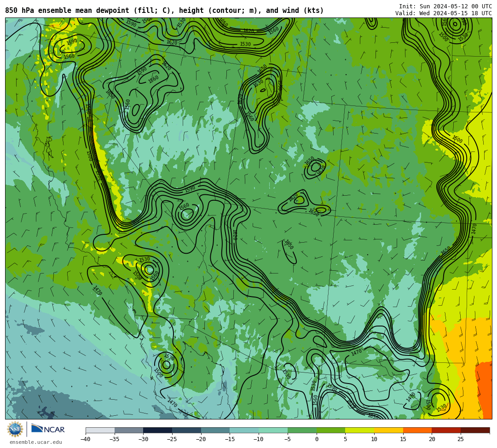Click the positive '10' colorbar tick label
The image size is (497, 448).
pos(374,439)
